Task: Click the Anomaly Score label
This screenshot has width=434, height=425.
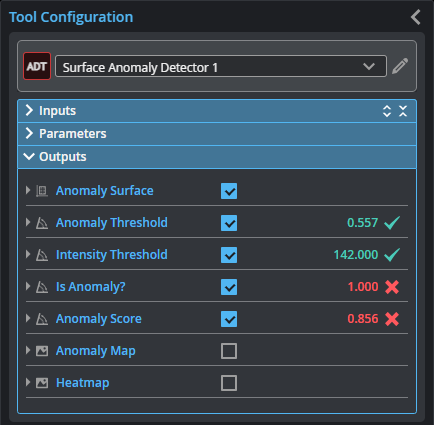Action: (99, 319)
